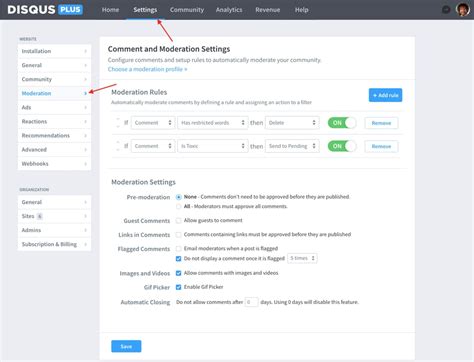This screenshot has width=474, height=362.
Task: Open Subscription & Billing page
Action: (54, 244)
